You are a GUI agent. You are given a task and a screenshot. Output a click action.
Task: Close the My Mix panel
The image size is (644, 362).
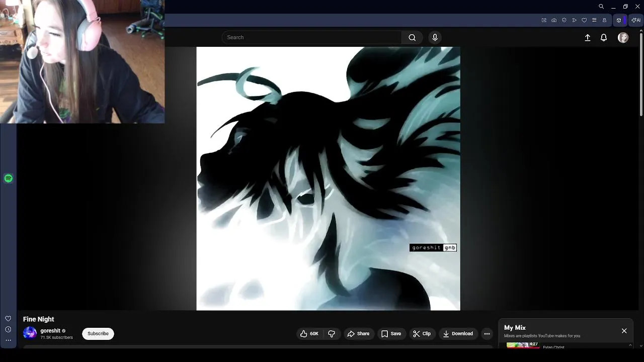coord(624,331)
